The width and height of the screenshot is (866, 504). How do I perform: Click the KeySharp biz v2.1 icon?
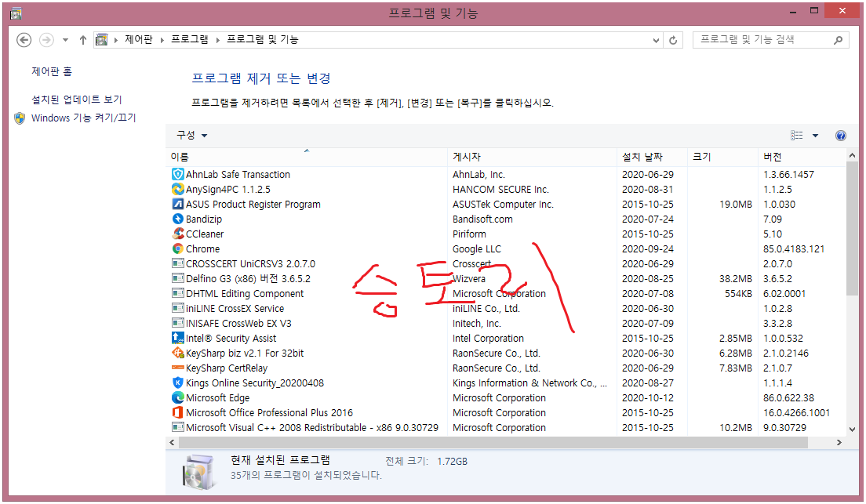tap(178, 354)
